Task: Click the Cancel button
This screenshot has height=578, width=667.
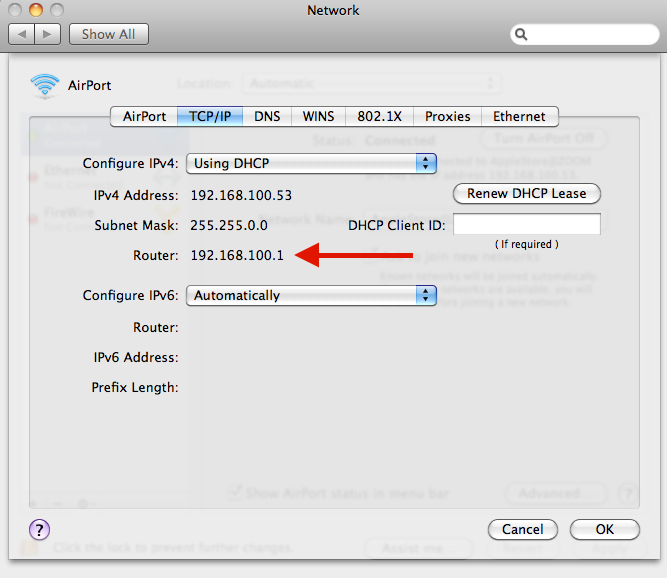Action: (x=523, y=530)
